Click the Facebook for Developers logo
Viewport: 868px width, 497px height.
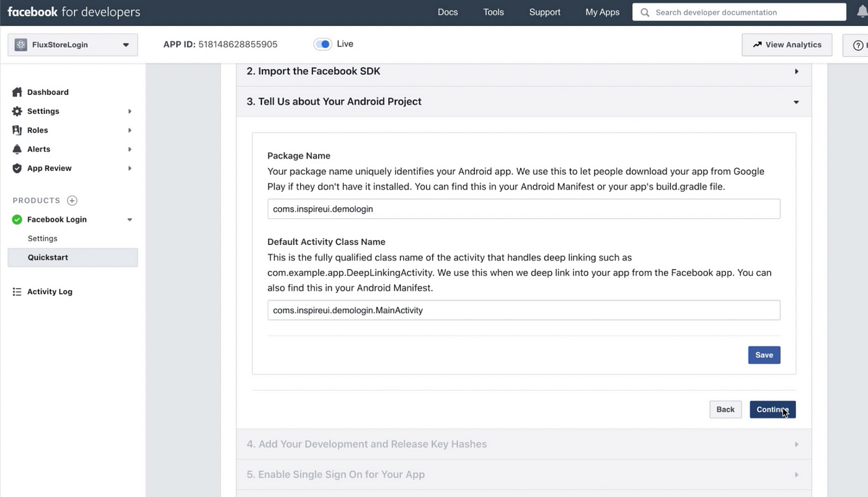[74, 12]
